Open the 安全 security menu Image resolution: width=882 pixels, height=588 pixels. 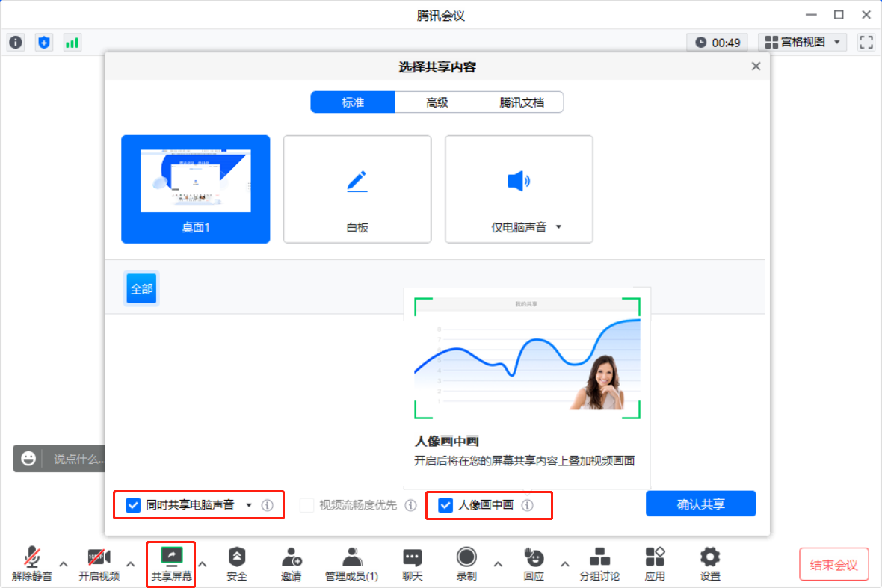point(237,563)
